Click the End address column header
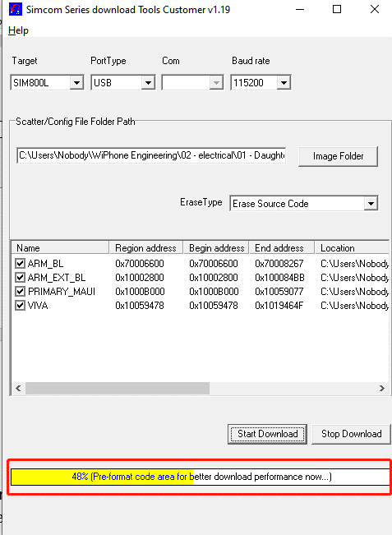Screen dimensions: 392x535 pyautogui.click(x=282, y=247)
